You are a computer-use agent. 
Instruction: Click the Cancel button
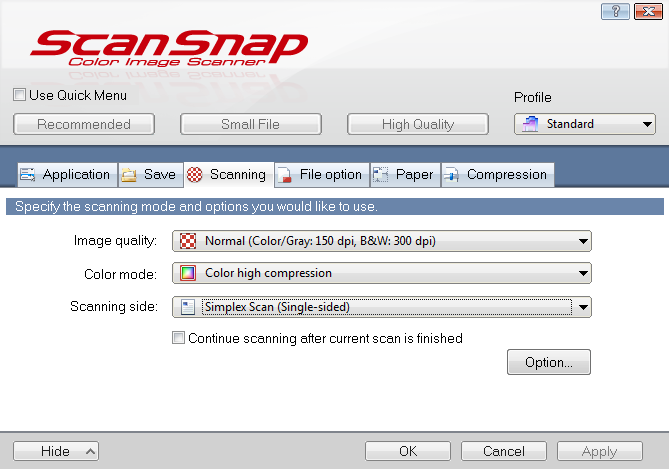[504, 451]
